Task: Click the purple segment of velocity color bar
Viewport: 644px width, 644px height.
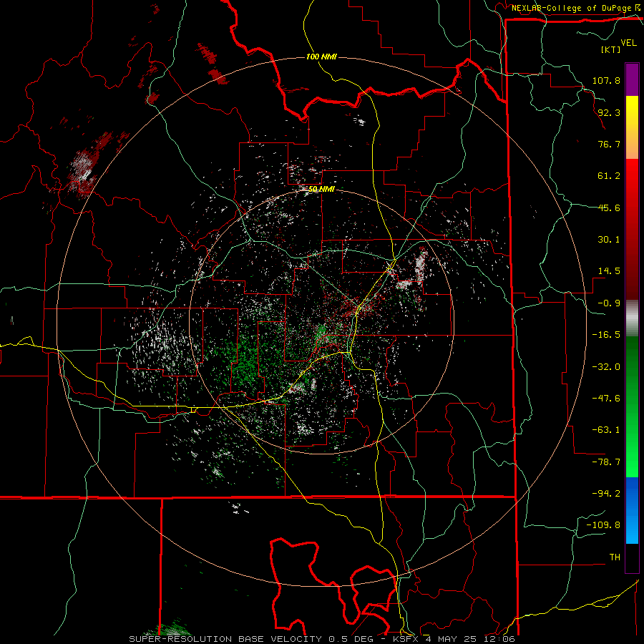Action: coord(632,79)
